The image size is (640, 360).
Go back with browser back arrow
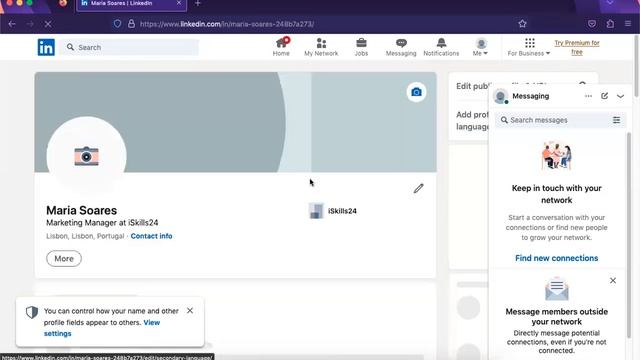12,24
